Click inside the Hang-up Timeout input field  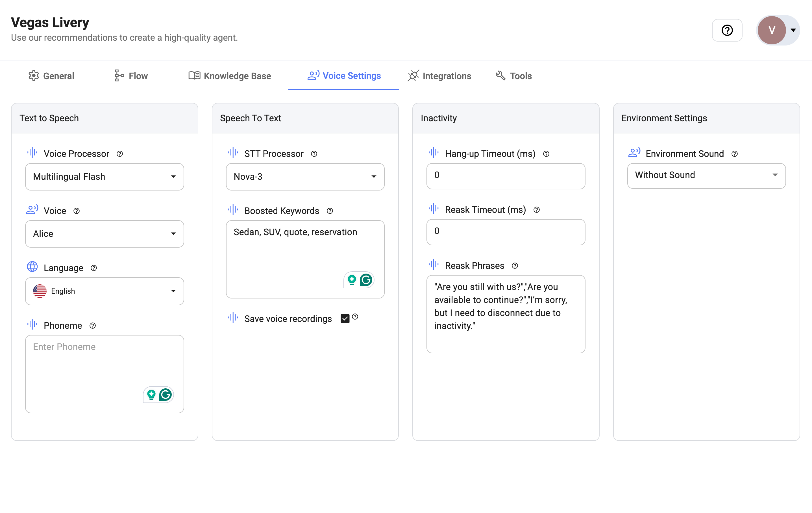tap(505, 176)
